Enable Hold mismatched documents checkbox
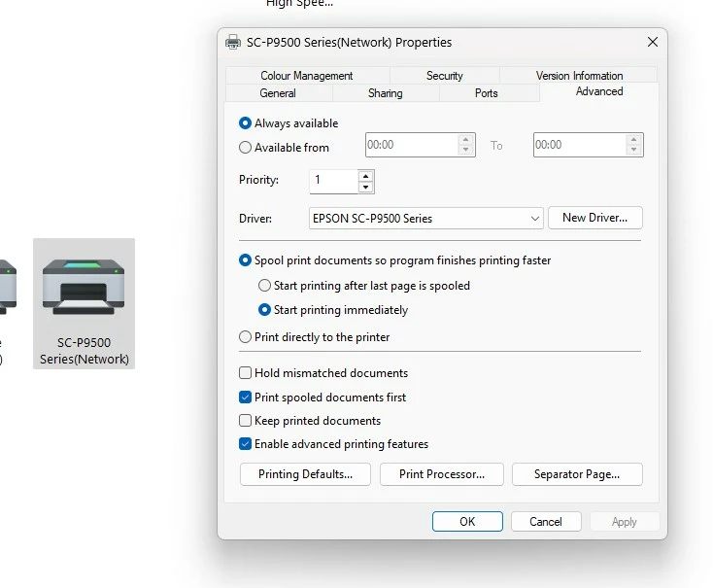Screen dimensions: 713x588 click(245, 373)
